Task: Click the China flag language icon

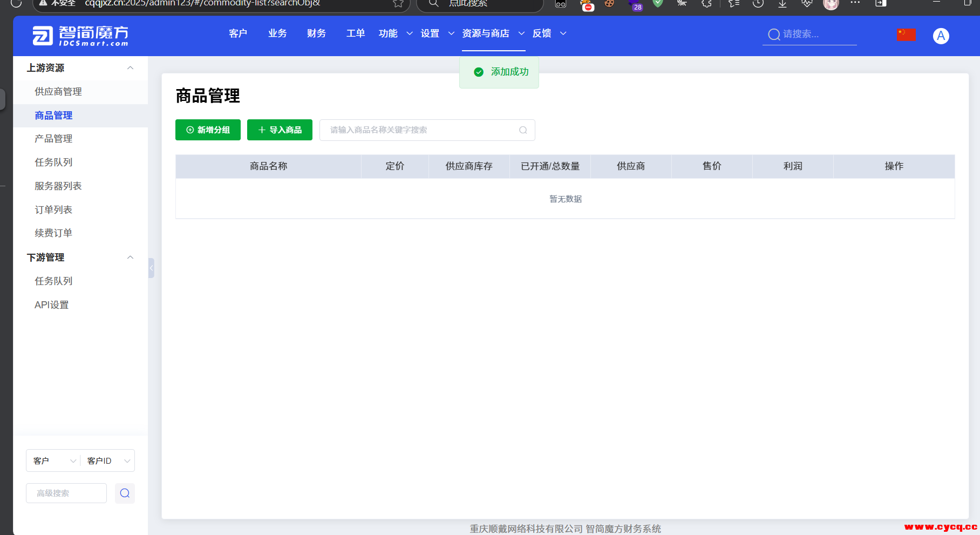Action: (x=906, y=35)
